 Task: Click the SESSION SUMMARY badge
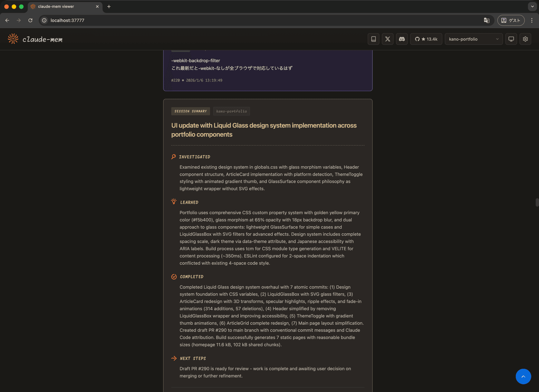[190, 111]
